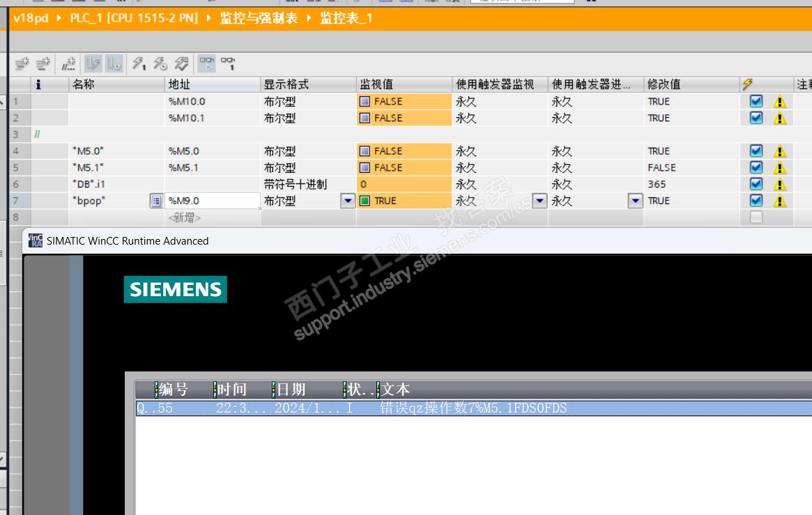Click the 名称 column header
Viewport: 812px width, 515px height.
point(116,84)
